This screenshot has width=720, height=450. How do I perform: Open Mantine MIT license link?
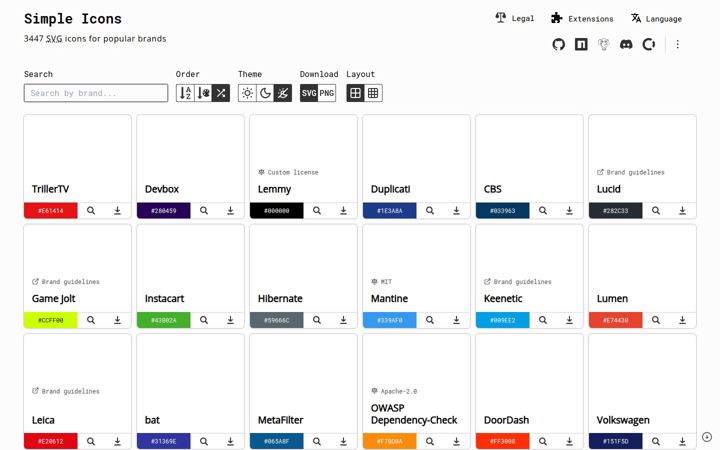(381, 281)
